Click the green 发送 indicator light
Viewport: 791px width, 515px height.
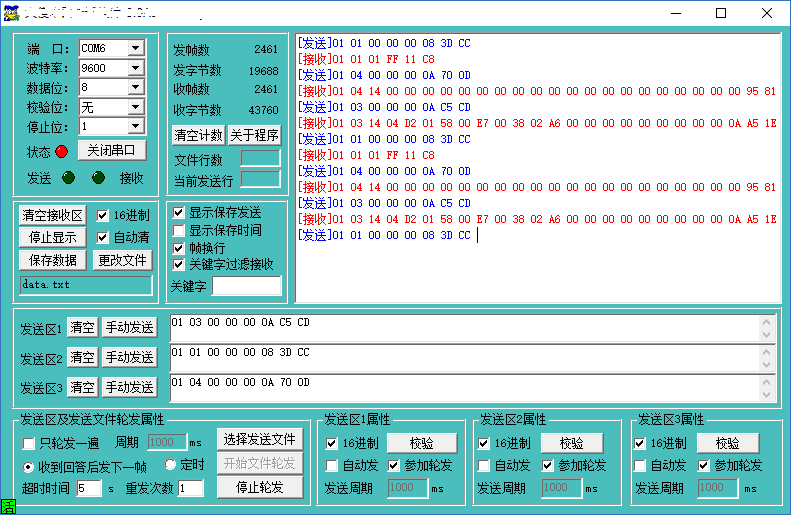click(x=68, y=178)
